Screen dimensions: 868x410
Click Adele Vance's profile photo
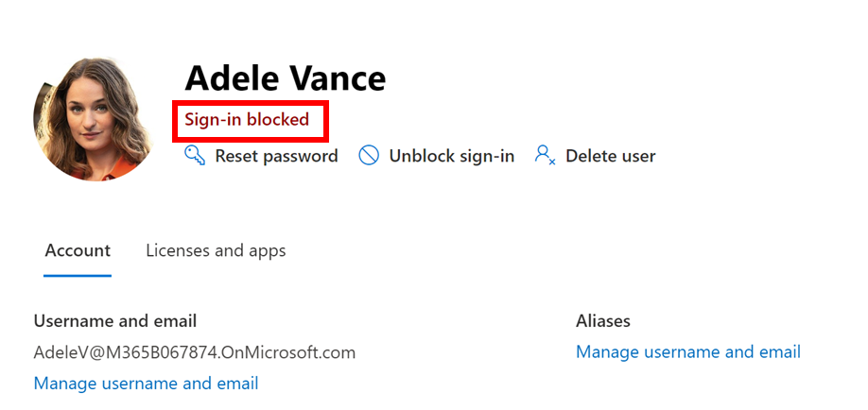94,118
